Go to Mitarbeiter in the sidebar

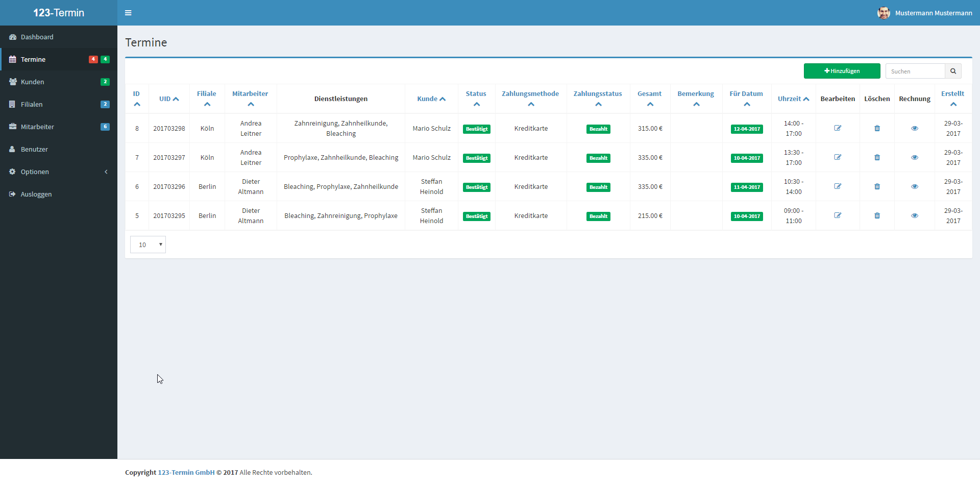[37, 127]
